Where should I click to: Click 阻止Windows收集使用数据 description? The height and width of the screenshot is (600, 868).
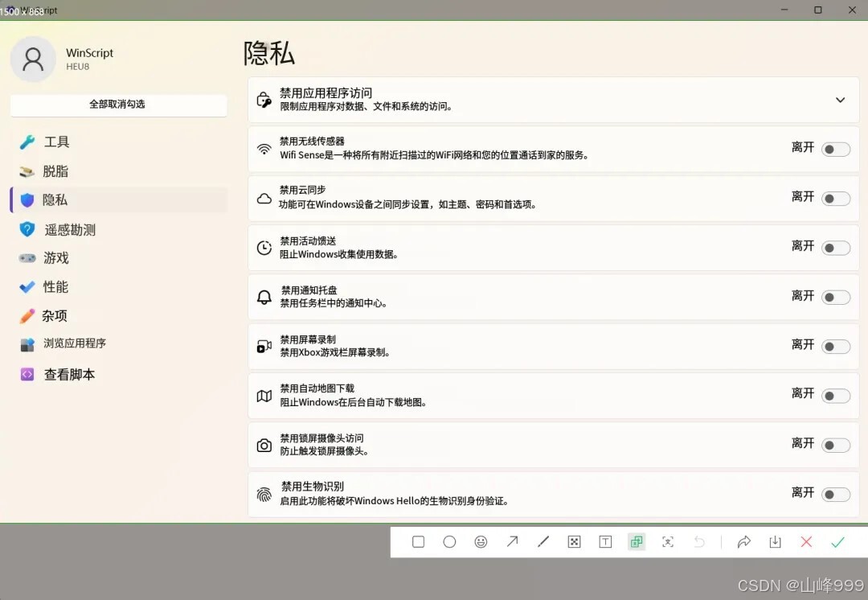339,254
